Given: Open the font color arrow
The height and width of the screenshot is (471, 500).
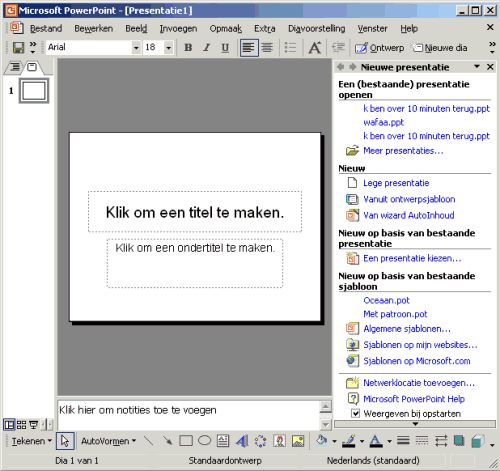Looking at the screenshot, I should click(x=389, y=441).
